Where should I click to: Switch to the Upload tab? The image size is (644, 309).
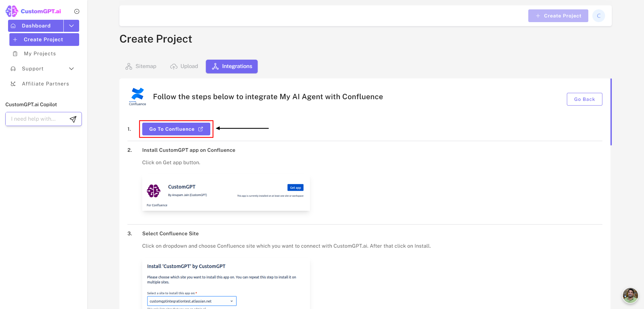tap(184, 66)
